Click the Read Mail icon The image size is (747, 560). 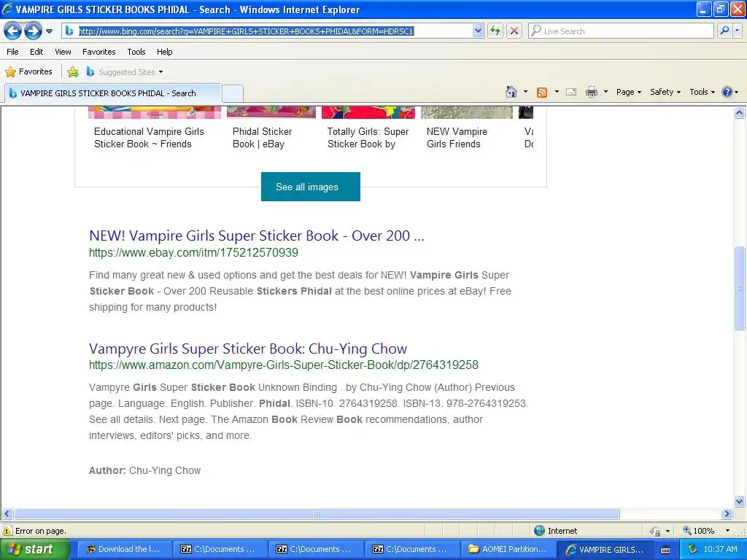tap(571, 92)
